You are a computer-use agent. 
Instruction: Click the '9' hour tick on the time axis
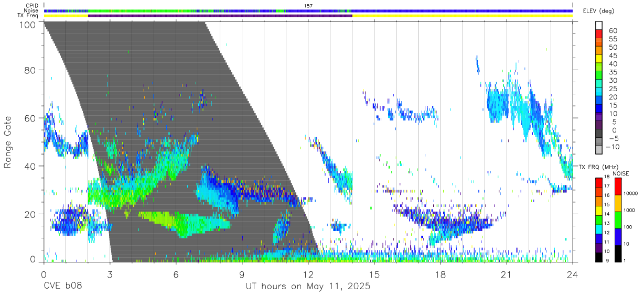click(242, 274)
